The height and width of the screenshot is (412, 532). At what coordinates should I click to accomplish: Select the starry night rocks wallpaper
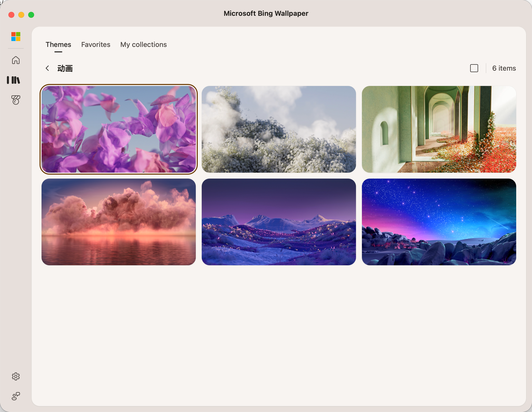tap(439, 222)
